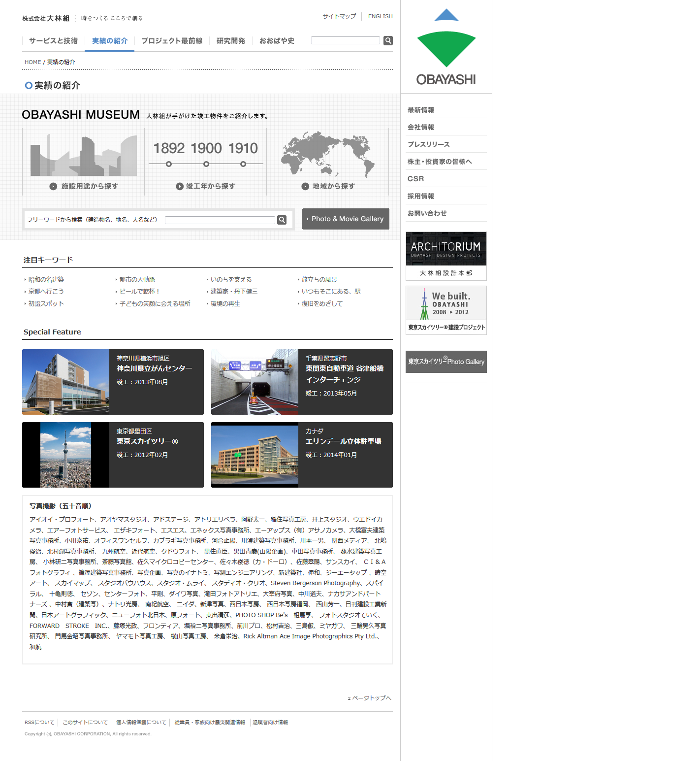The height and width of the screenshot is (761, 700).
Task: Click 退職者向け情報 footer link
Action: (x=270, y=723)
